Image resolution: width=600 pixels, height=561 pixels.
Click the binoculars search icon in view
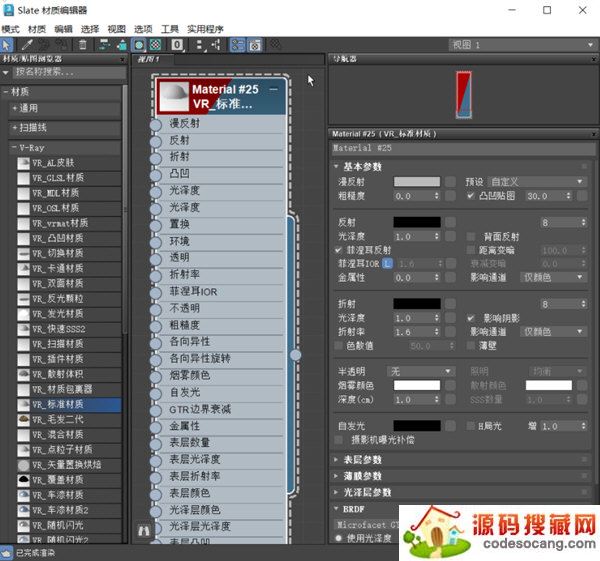(x=143, y=531)
